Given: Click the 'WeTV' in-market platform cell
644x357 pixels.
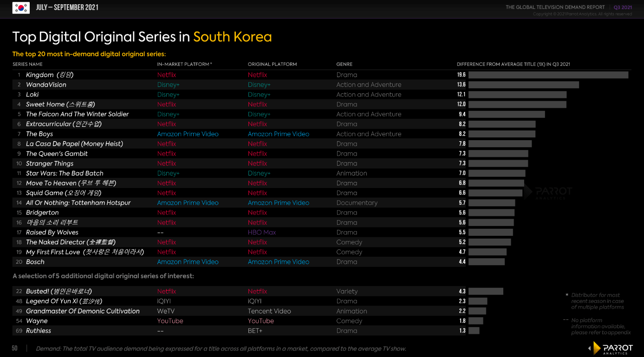Looking at the screenshot, I should [x=166, y=311].
